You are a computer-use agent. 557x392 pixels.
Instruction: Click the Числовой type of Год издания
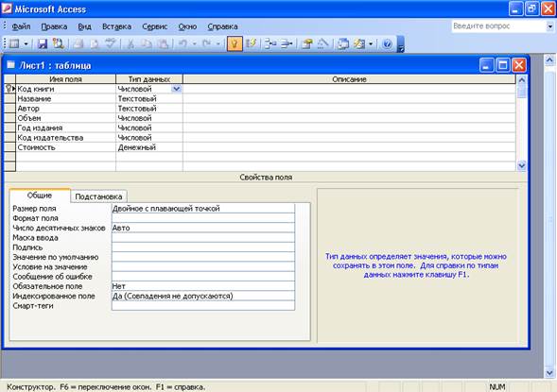coord(149,128)
